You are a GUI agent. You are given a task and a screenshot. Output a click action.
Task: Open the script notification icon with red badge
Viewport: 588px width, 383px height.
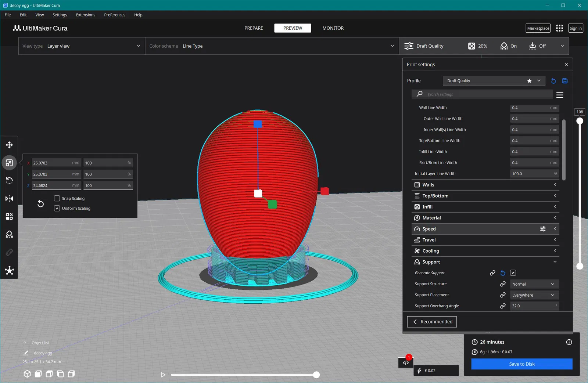406,362
